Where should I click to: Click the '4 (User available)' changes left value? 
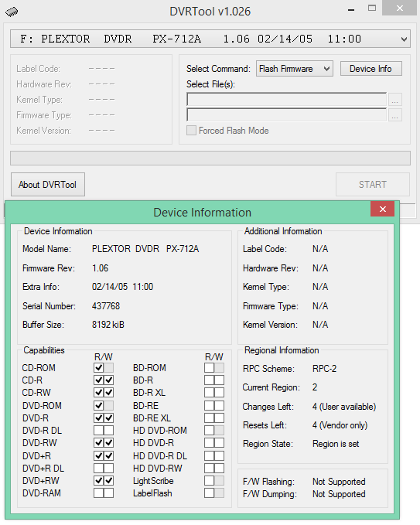tap(344, 407)
